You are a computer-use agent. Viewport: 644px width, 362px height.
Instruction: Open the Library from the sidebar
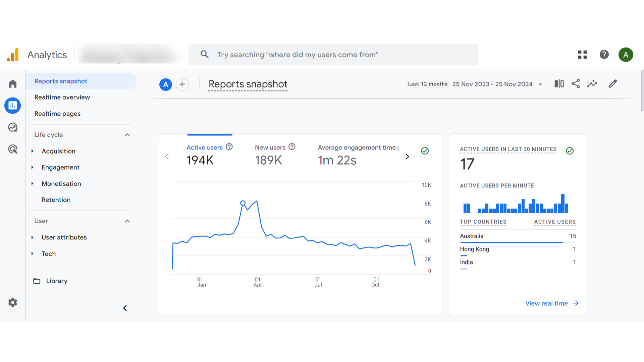(56, 281)
